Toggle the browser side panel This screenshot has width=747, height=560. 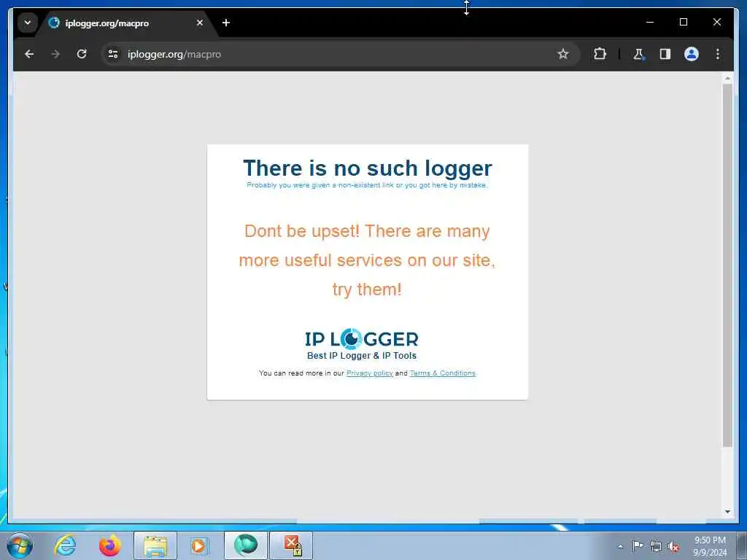(665, 54)
